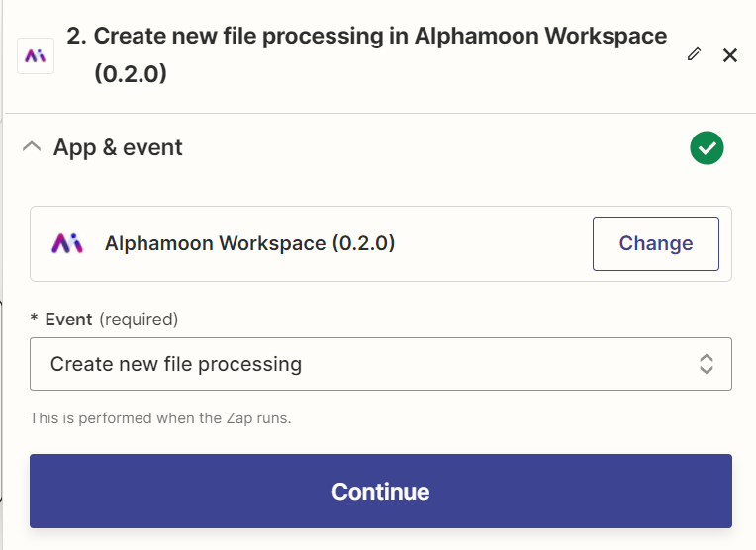This screenshot has width=756, height=550.
Task: Click the "(0.2.0)" version in step title
Action: (130, 74)
